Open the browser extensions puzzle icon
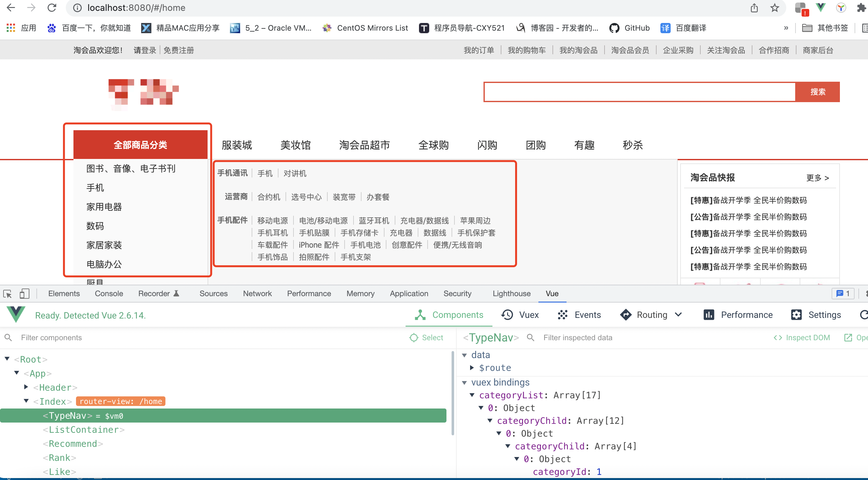The image size is (868, 480). (861, 7)
